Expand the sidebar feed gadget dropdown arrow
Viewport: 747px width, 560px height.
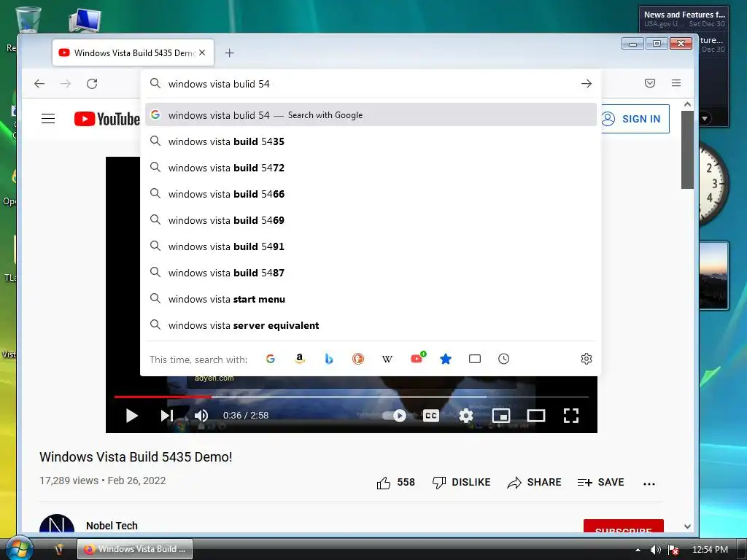point(704,118)
